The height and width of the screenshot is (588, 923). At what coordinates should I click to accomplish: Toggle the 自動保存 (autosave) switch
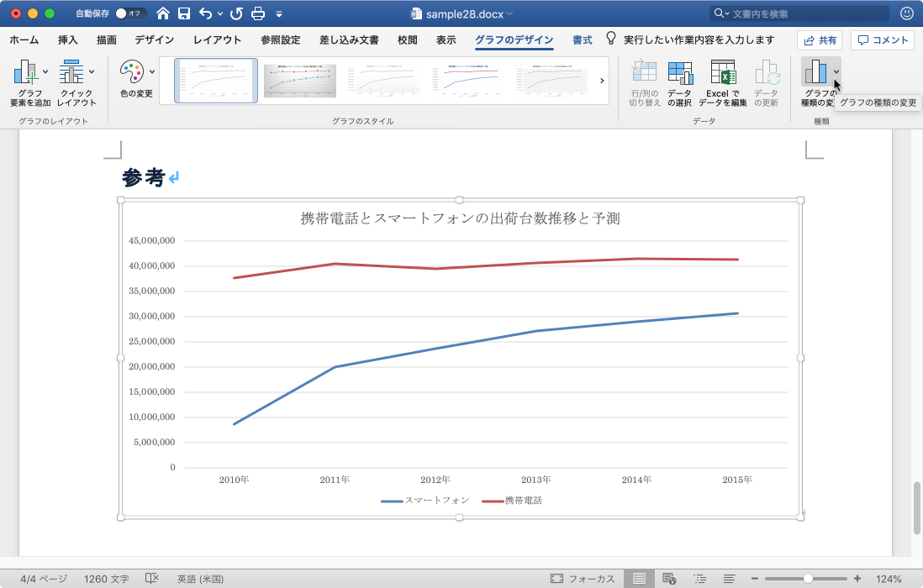click(x=129, y=13)
